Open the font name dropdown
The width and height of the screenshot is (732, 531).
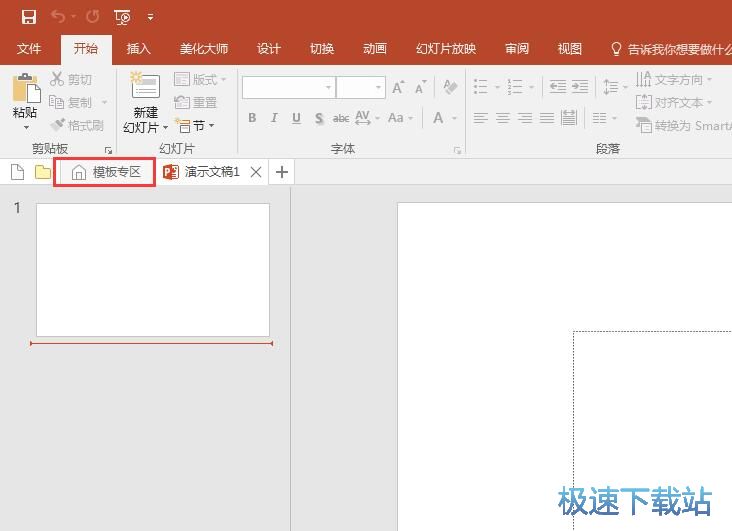[328, 88]
